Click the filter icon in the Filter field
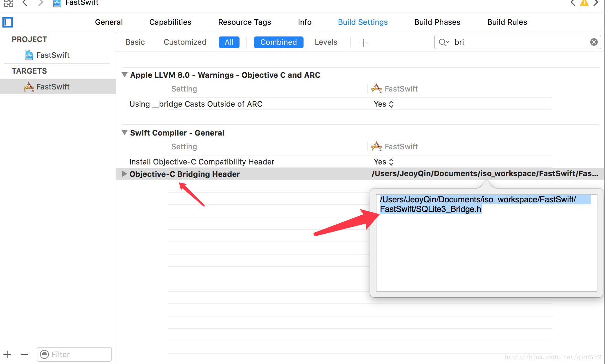Image resolution: width=605 pixels, height=364 pixels. point(44,354)
